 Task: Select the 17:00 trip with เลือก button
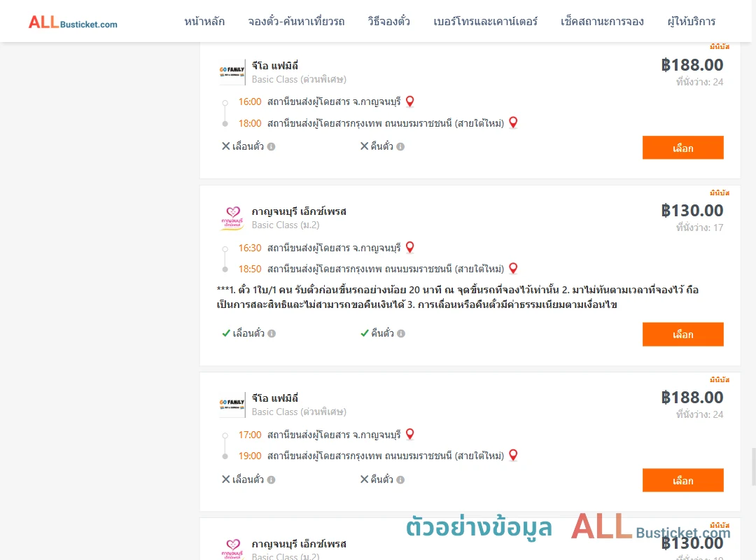pyautogui.click(x=682, y=480)
